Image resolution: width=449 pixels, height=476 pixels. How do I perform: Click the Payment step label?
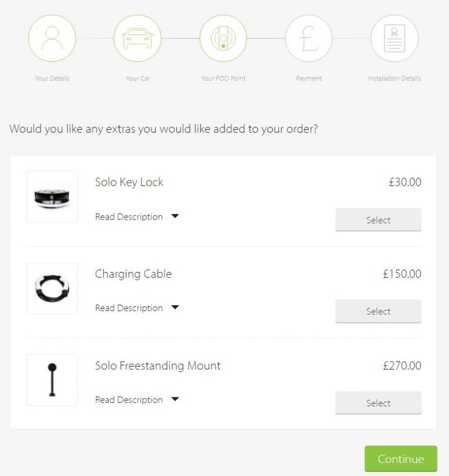coord(309,78)
